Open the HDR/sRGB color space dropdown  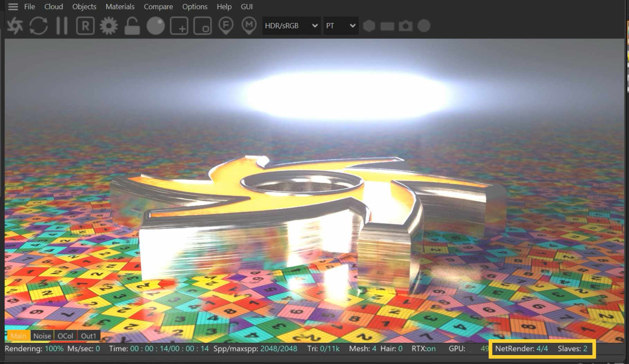(291, 26)
